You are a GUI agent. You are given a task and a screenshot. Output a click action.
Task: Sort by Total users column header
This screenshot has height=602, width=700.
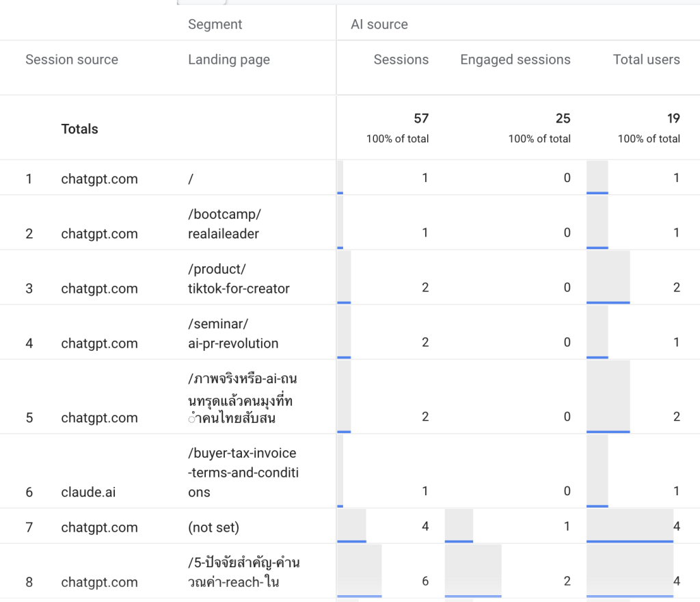point(646,60)
